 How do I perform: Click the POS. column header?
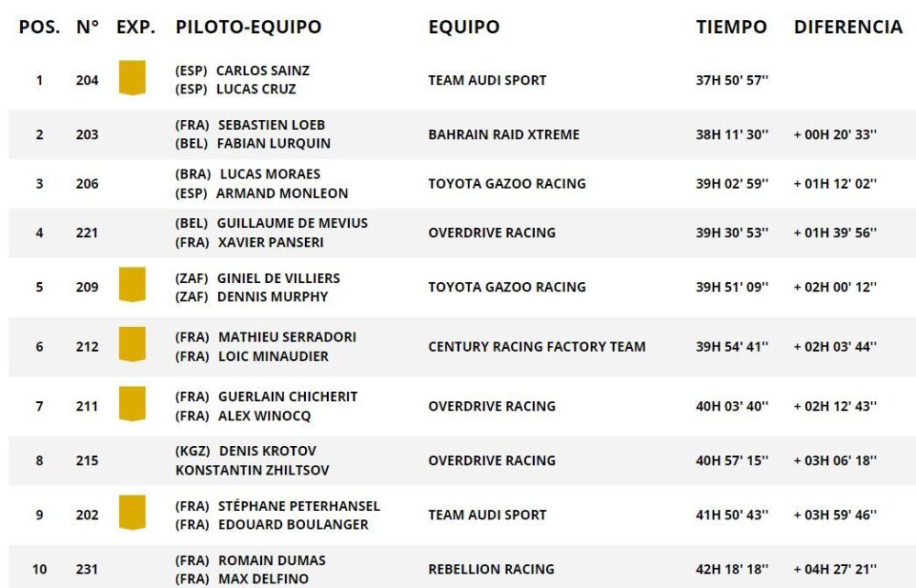click(39, 27)
